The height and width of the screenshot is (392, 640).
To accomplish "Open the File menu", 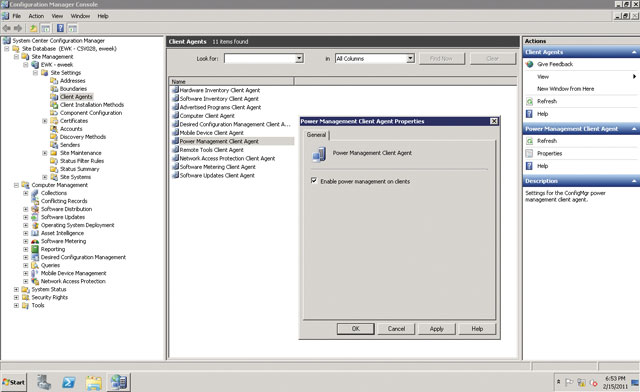I will (17, 16).
